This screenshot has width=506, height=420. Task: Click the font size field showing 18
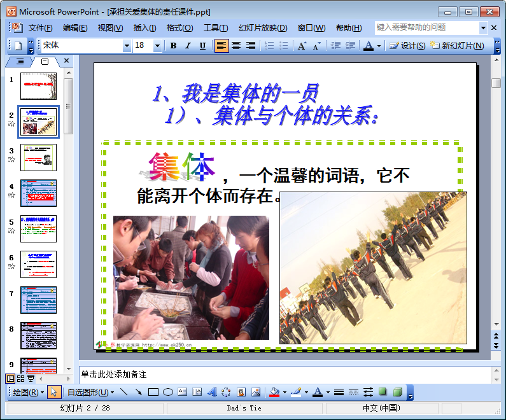coord(143,45)
